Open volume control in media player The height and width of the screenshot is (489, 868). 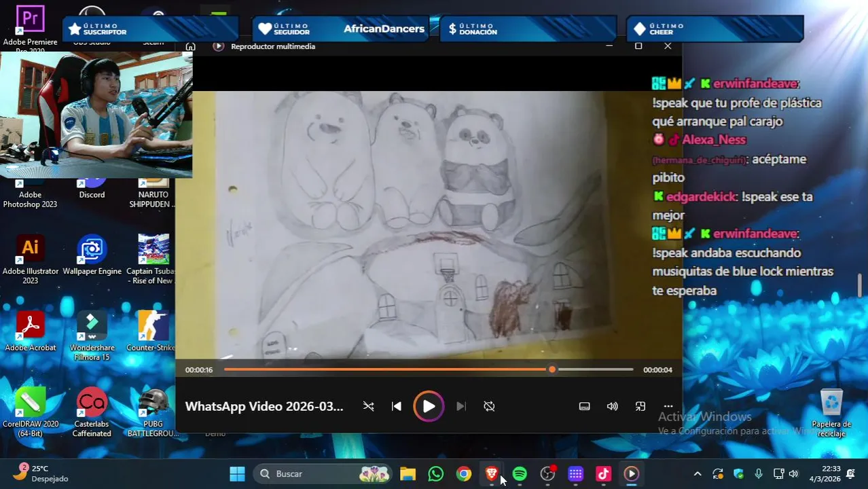point(613,406)
